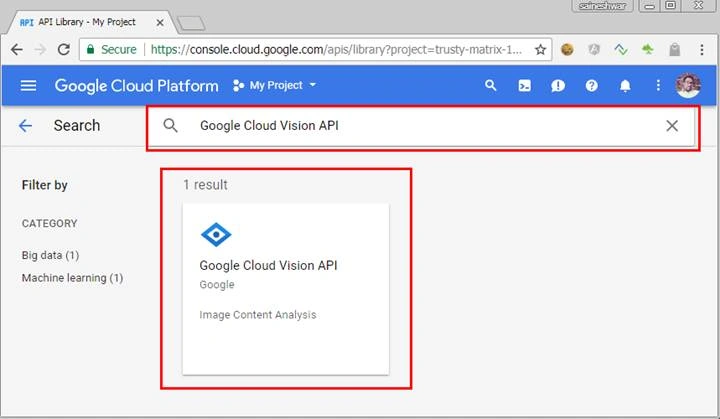The width and height of the screenshot is (720, 419).
Task: Select the API Library - My Project tab
Action: pos(87,22)
